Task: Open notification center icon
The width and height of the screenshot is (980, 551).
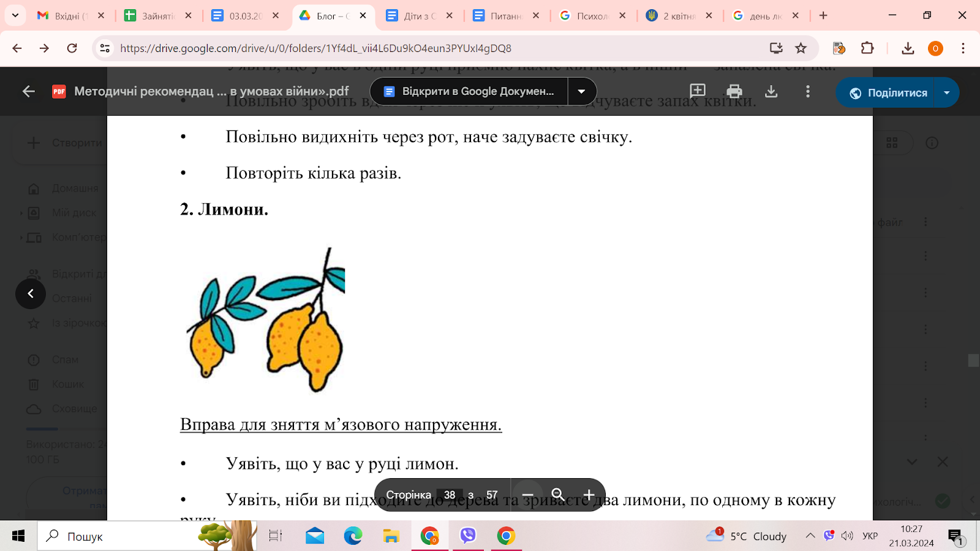Action: click(956, 537)
